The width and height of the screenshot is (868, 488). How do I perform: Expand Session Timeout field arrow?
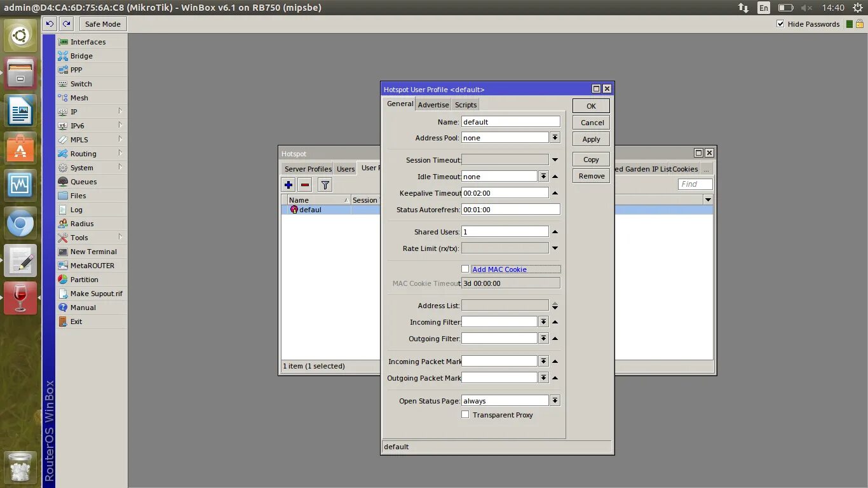pos(555,160)
